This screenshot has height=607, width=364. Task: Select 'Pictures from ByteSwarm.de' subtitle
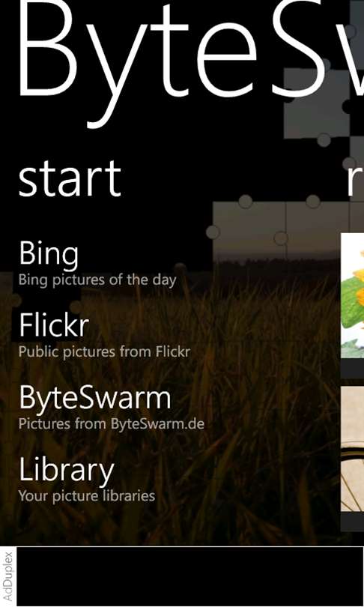click(112, 423)
